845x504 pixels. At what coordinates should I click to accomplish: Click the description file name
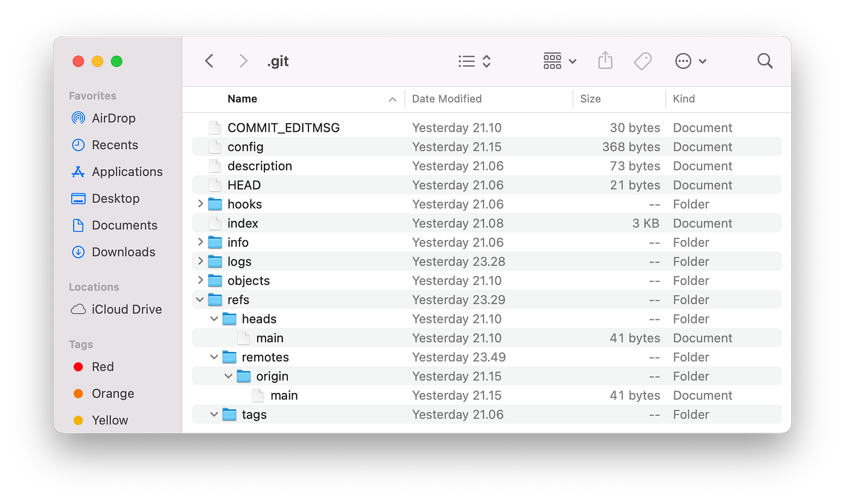coord(260,166)
